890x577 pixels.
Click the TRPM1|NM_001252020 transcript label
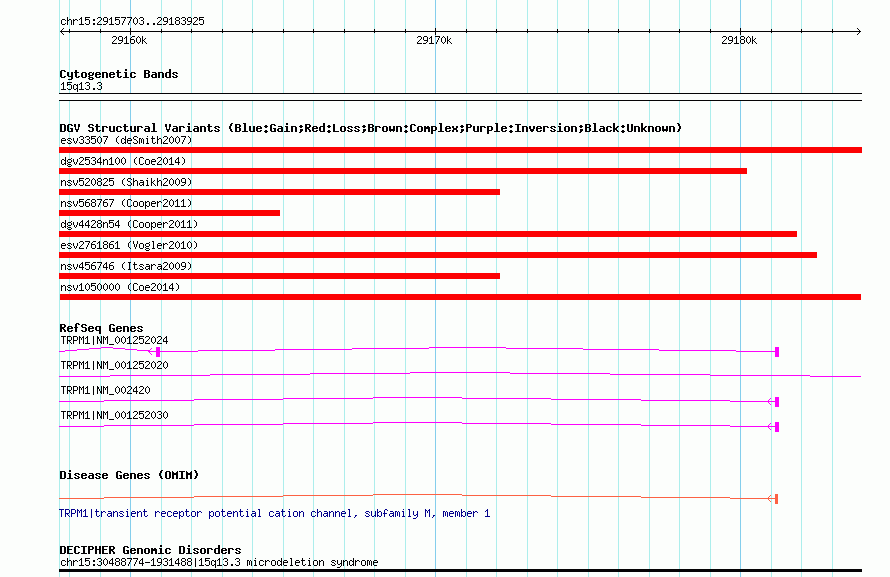pos(114,365)
